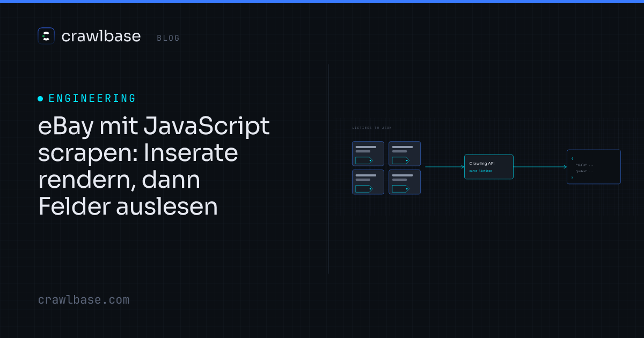Image resolution: width=644 pixels, height=338 pixels.
Task: Click the 'parse listings' text in API box
Action: [x=480, y=171]
